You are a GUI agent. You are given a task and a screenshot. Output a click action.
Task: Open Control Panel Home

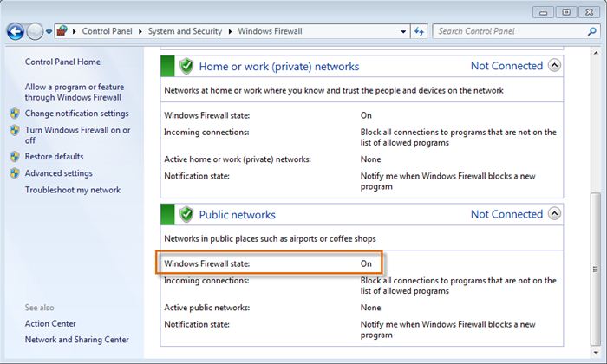pyautogui.click(x=62, y=62)
